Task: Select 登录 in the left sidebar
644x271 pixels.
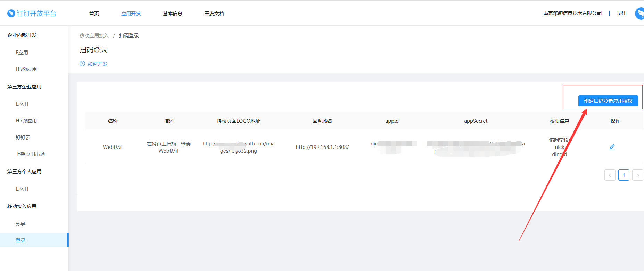Action: (x=20, y=240)
